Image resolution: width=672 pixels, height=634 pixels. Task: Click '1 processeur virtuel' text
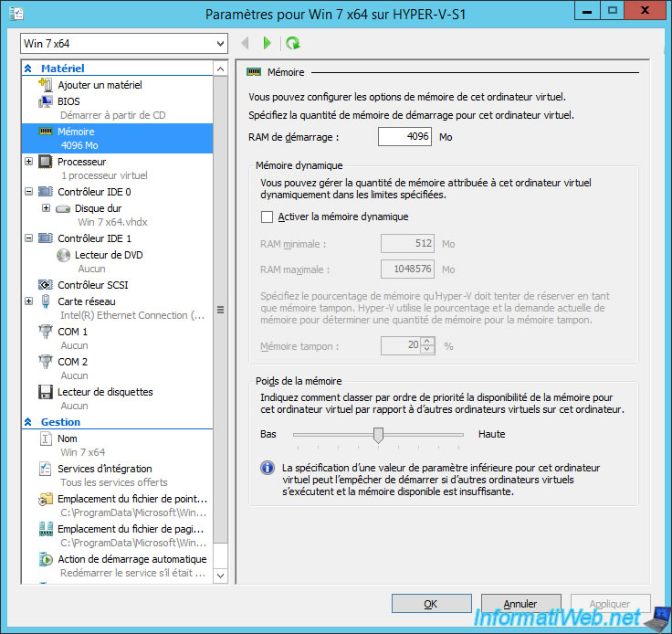[x=104, y=175]
